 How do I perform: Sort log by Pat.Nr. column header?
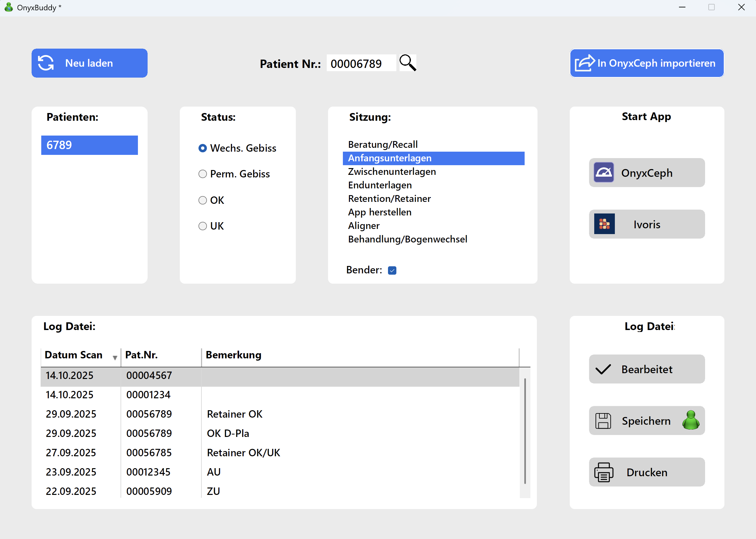tap(141, 355)
